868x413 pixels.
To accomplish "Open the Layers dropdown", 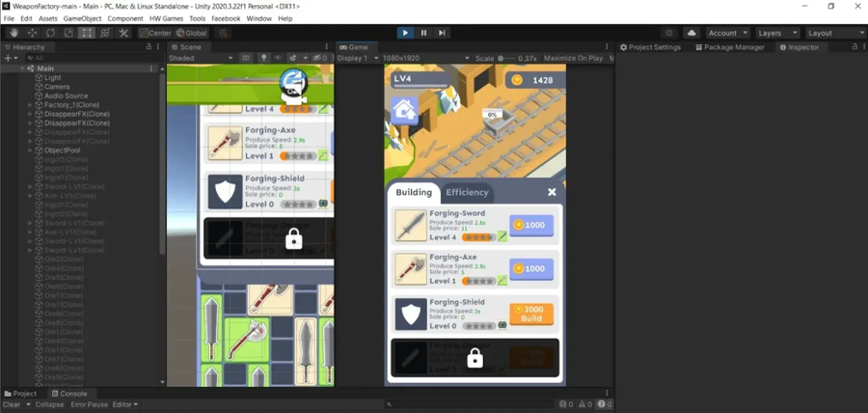I will pos(776,33).
